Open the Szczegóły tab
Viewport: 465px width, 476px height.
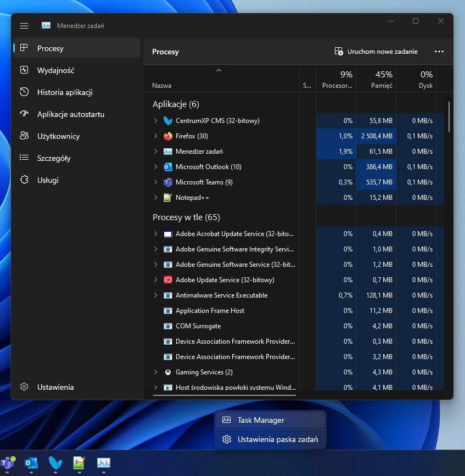tap(77, 158)
